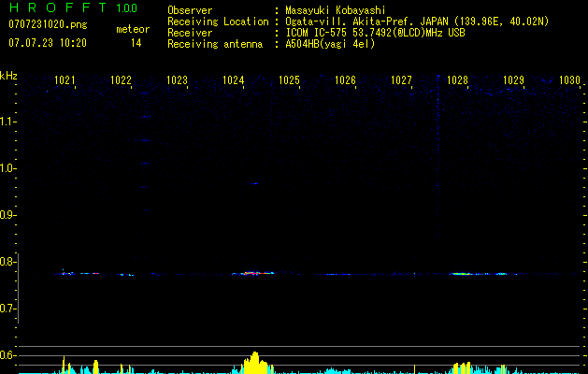Click the ICOM IC-575 receiver text
588x374 pixels.
[376, 33]
